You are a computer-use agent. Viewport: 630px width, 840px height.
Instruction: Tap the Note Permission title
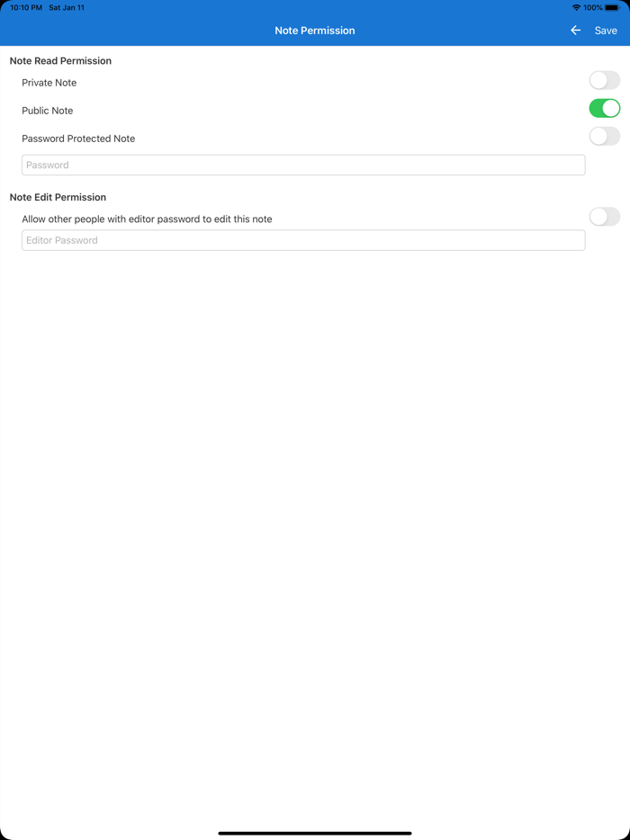(315, 30)
